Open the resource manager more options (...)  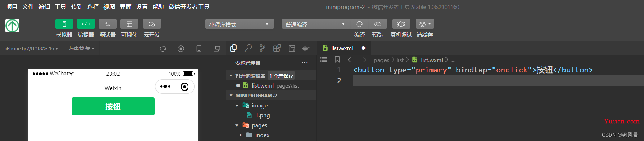coord(305,62)
